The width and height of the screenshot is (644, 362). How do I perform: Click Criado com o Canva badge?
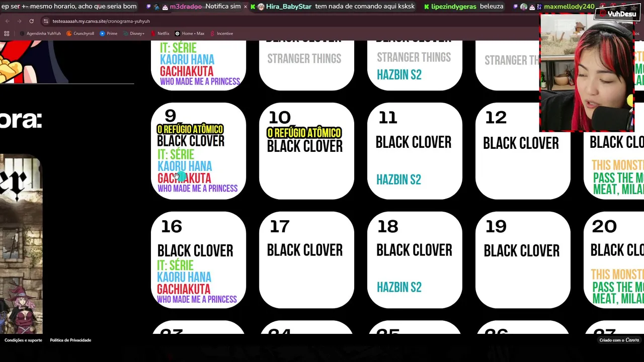click(619, 340)
